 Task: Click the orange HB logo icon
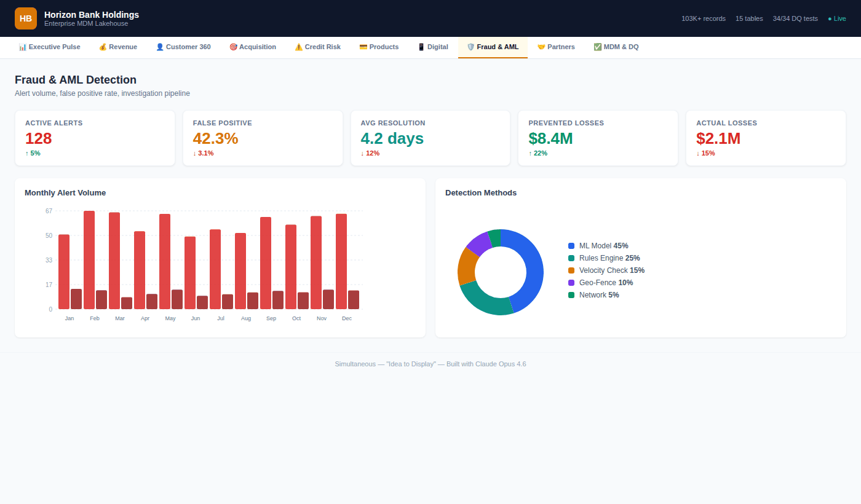tap(26, 18)
